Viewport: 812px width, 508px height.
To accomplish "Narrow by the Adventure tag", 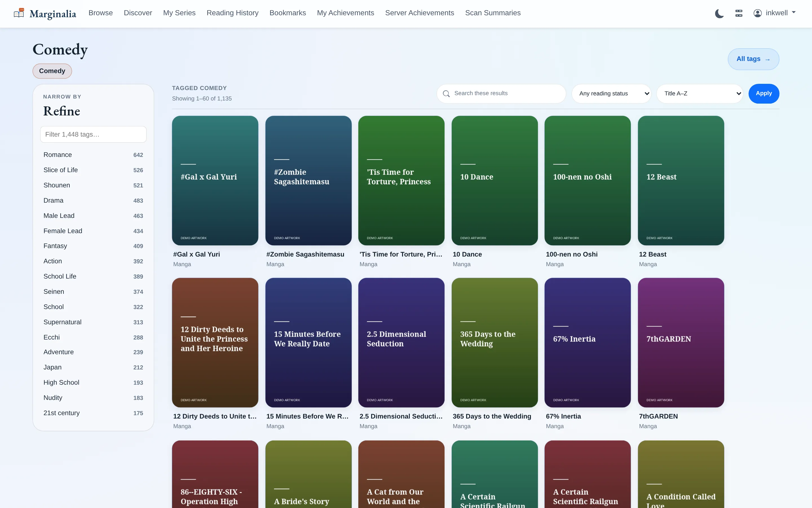I will (x=93, y=352).
